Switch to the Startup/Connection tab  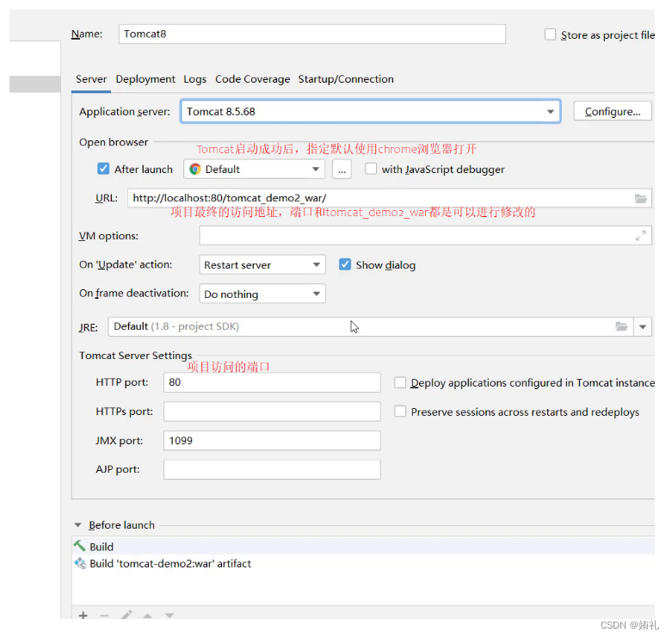[346, 79]
